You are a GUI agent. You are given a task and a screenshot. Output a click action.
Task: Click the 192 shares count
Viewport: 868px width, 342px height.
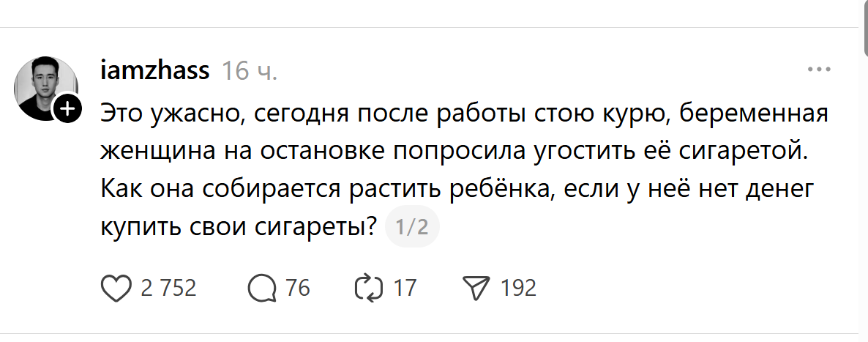(x=518, y=289)
